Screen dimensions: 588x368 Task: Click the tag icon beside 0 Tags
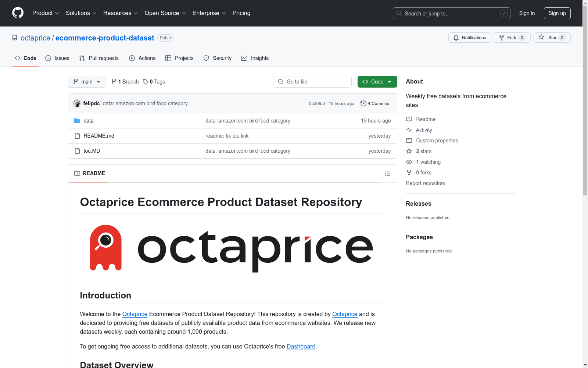146,82
